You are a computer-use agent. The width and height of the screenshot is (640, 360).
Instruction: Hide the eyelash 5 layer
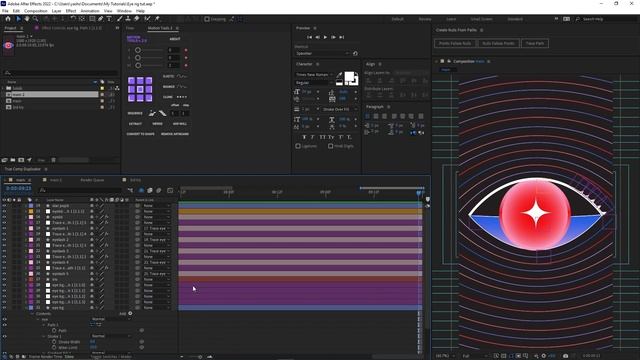(x=4, y=274)
